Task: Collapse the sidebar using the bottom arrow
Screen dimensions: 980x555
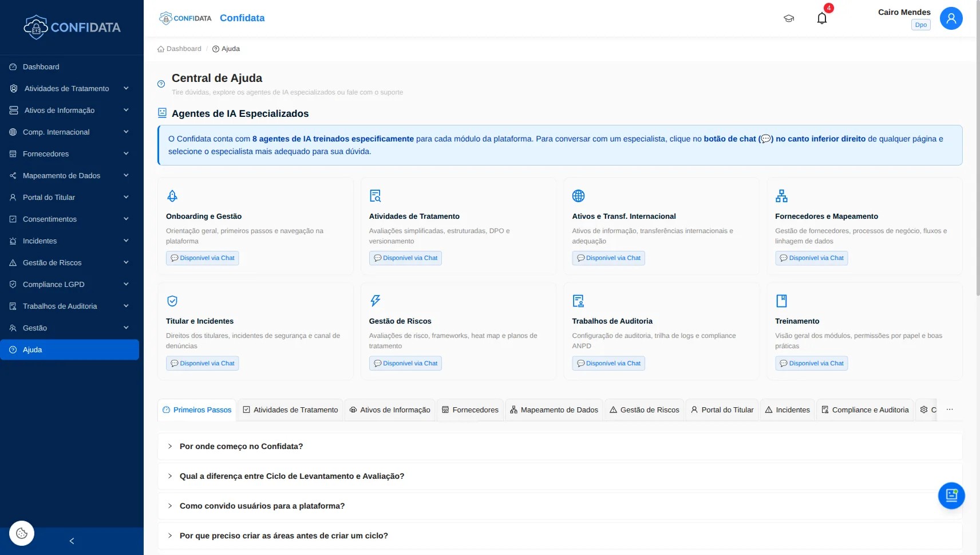Action: [x=72, y=541]
